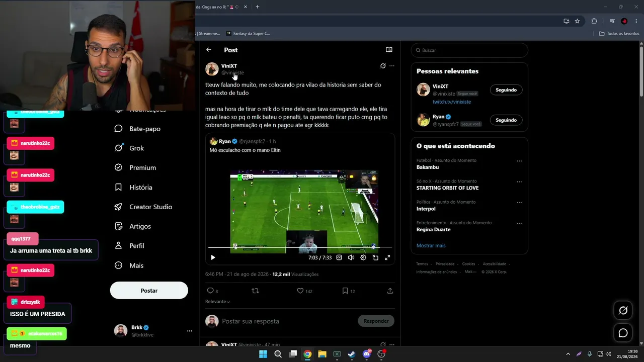Open video settings gear
This screenshot has width=644, height=362.
click(x=363, y=257)
